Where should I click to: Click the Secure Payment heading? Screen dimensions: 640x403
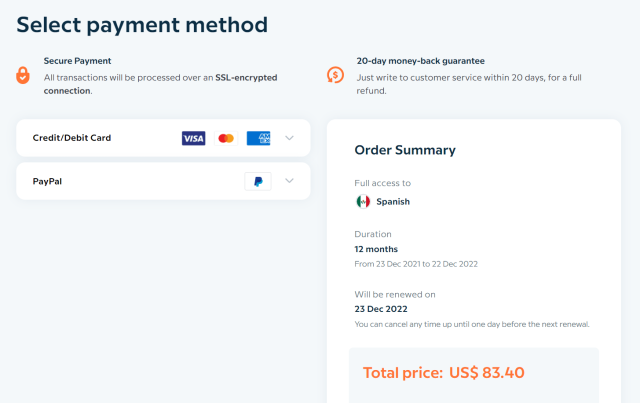pos(78,61)
